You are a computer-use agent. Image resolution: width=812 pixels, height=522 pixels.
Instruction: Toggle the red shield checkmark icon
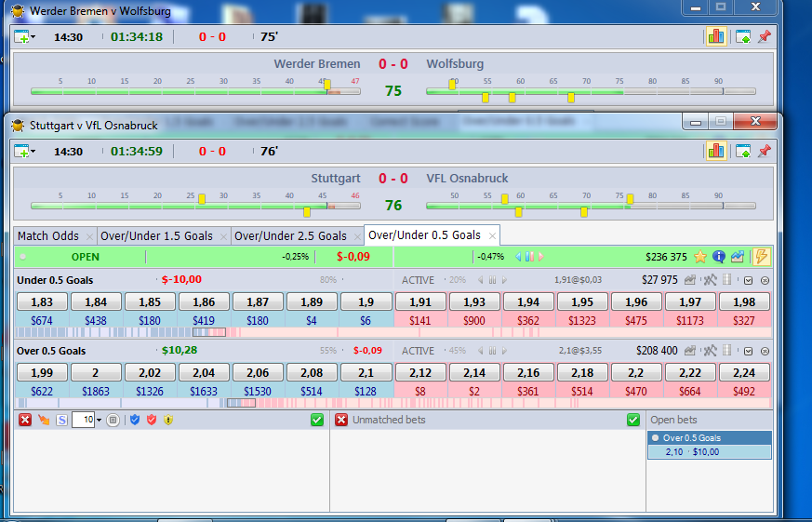tap(152, 420)
